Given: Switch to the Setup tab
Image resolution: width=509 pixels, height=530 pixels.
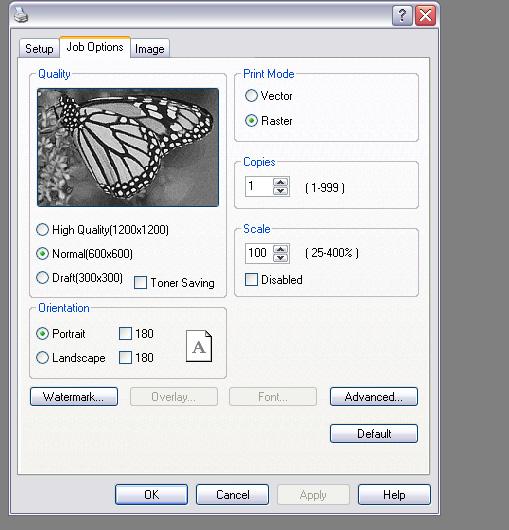Looking at the screenshot, I should point(39,49).
